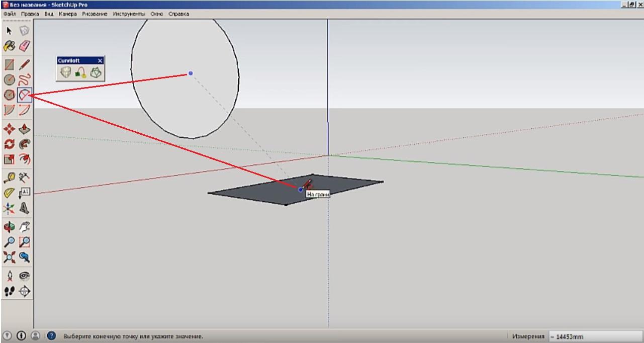Select the Orbit camera tool

(9, 226)
